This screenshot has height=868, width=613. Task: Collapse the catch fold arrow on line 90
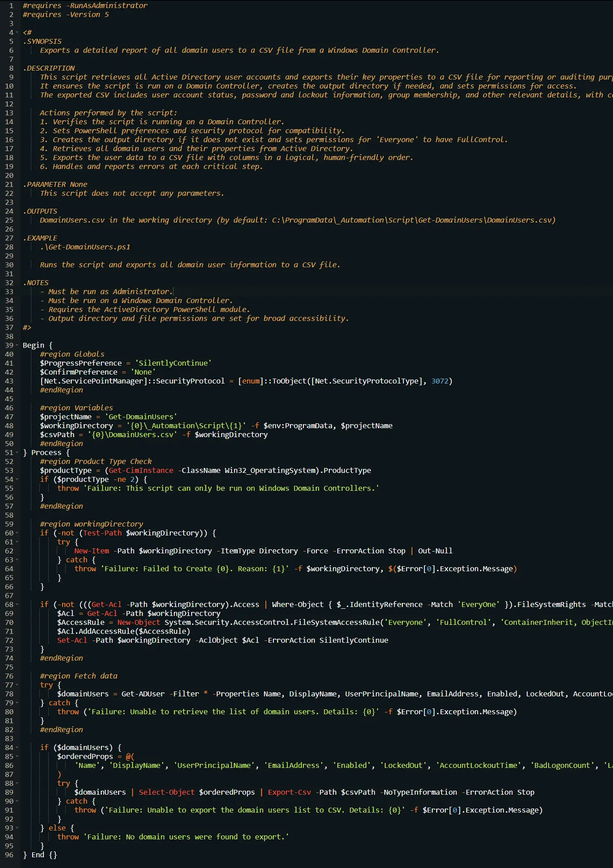click(x=17, y=801)
